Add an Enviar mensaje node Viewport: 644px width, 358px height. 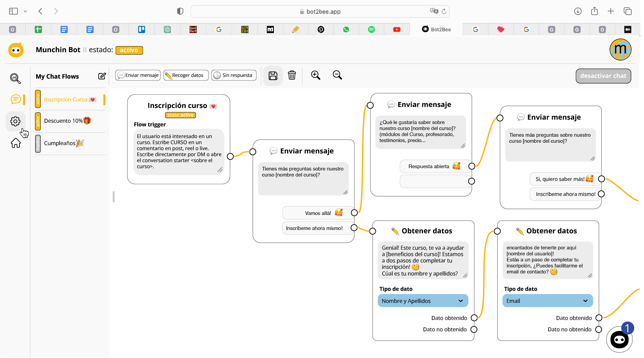(x=138, y=75)
